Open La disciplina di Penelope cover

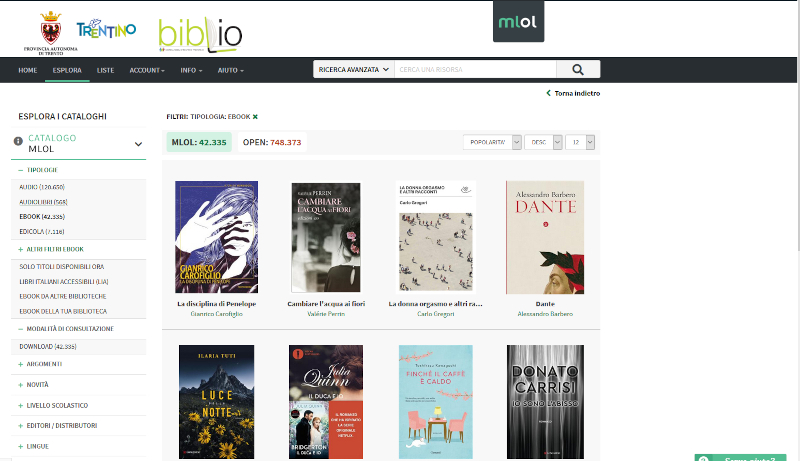pos(216,237)
